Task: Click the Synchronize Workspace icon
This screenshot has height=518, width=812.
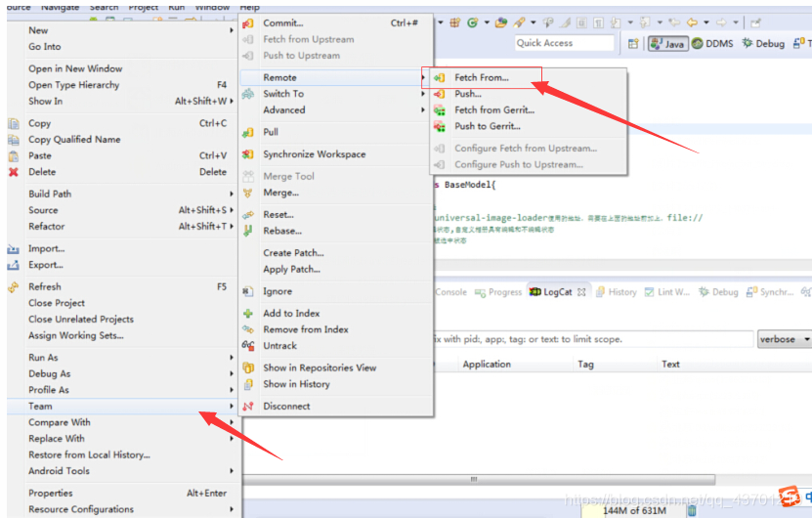Action: coord(248,154)
